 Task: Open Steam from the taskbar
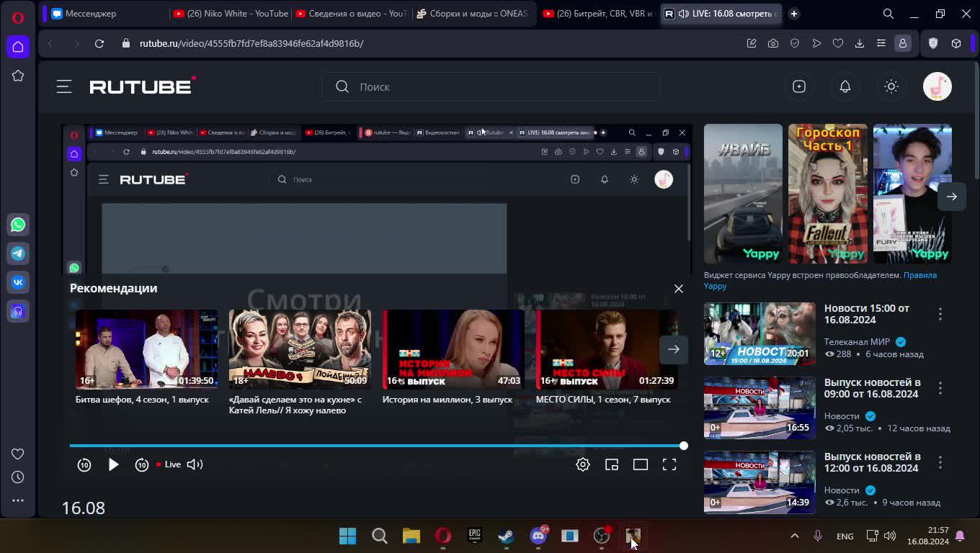[x=506, y=536]
